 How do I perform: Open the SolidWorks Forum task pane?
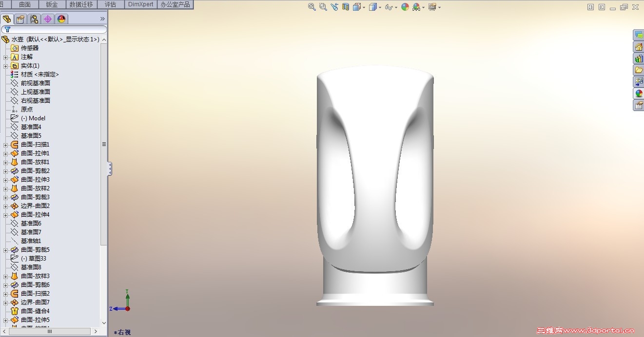(x=639, y=35)
